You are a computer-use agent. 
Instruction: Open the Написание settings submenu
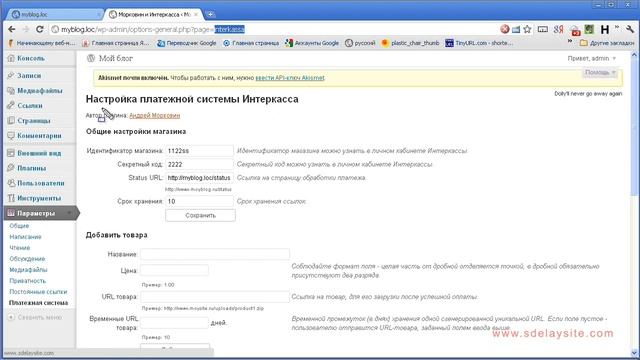pos(25,237)
